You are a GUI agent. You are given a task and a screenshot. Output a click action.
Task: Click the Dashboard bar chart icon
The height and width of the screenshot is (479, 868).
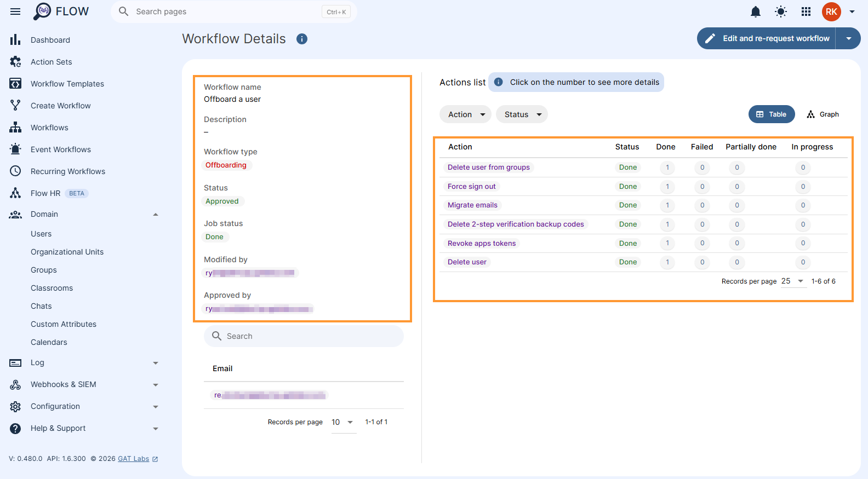click(x=15, y=40)
